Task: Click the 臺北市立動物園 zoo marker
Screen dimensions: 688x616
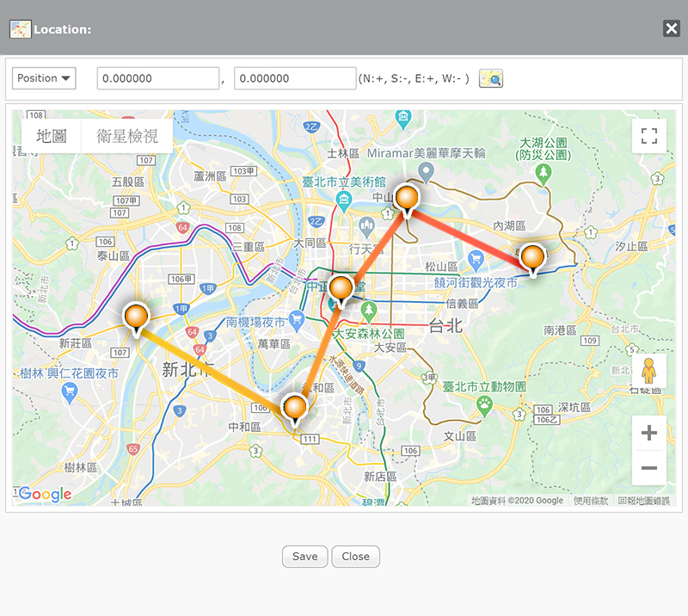Action: pyautogui.click(x=484, y=407)
